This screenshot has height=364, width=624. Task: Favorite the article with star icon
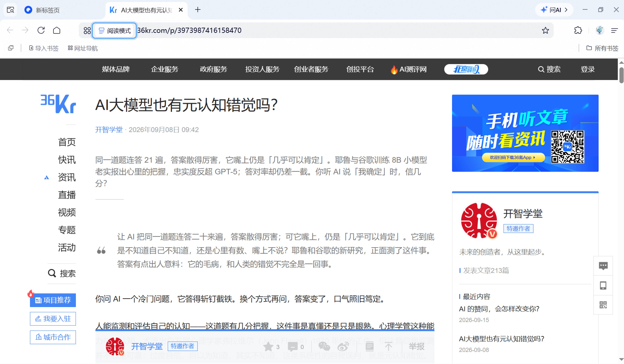[268, 347]
